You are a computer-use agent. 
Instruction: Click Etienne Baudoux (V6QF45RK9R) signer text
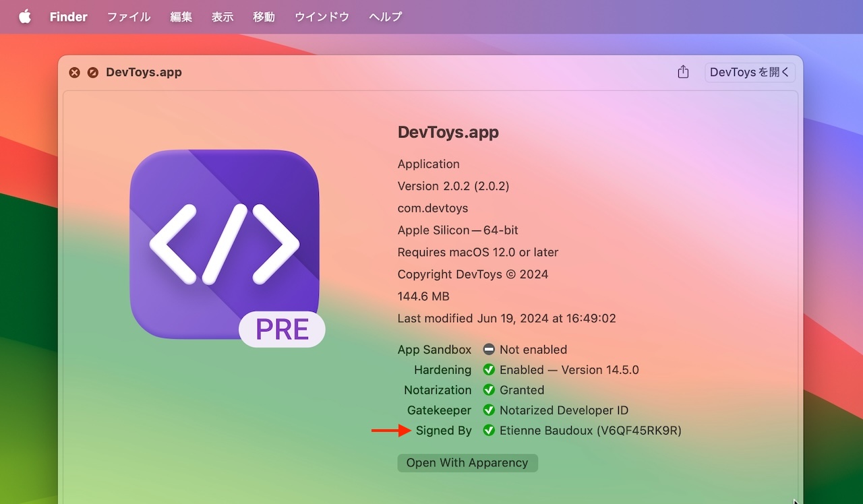[x=591, y=431]
